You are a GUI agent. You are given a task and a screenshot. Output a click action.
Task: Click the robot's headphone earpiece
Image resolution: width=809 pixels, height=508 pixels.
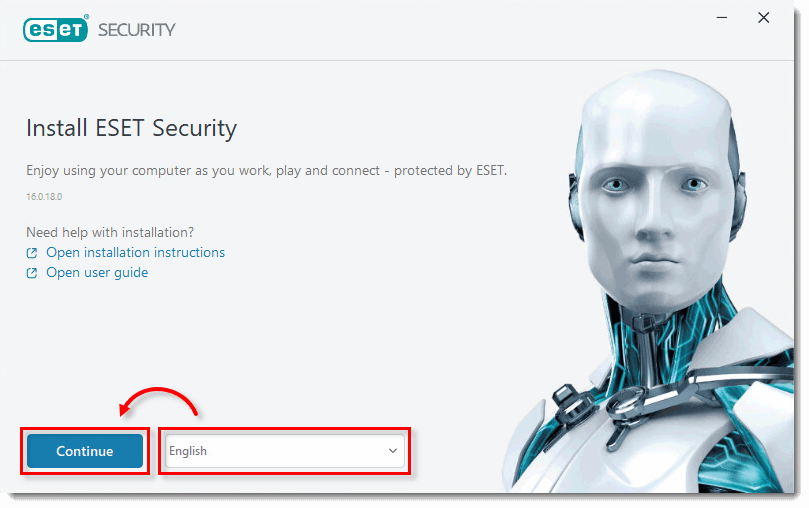[x=578, y=206]
